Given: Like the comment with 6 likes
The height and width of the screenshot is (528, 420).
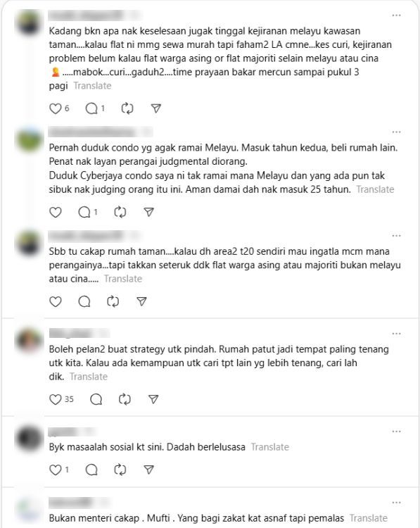Looking at the screenshot, I should 56,108.
